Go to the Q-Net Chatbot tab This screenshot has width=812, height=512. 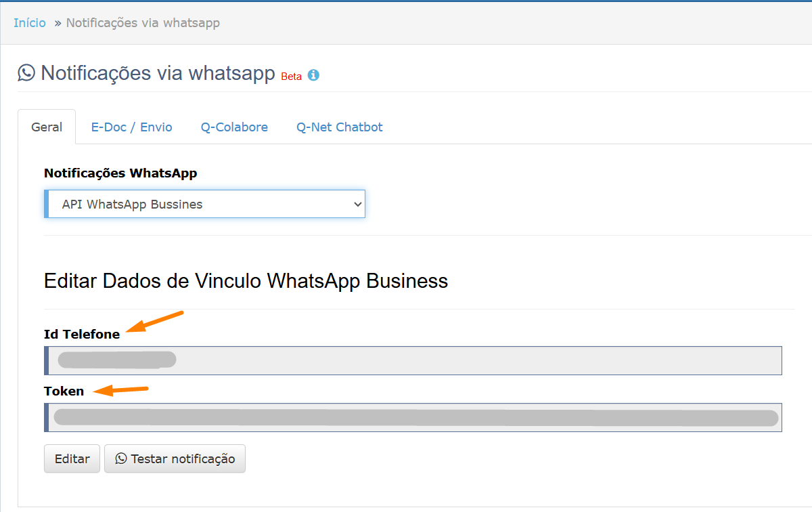339,127
